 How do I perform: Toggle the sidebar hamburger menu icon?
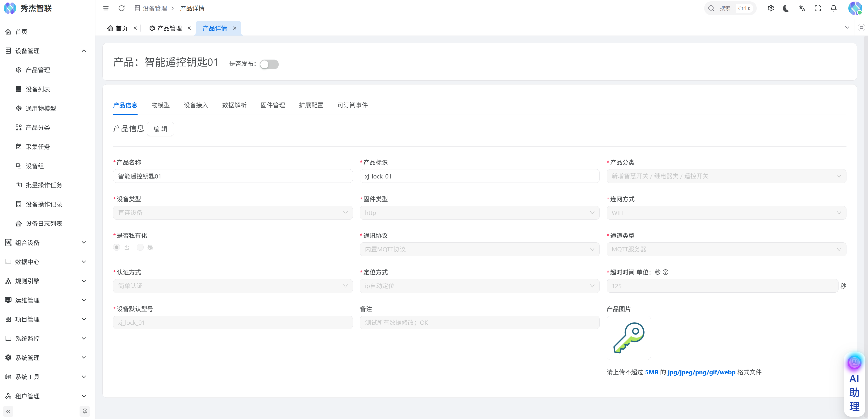(106, 8)
